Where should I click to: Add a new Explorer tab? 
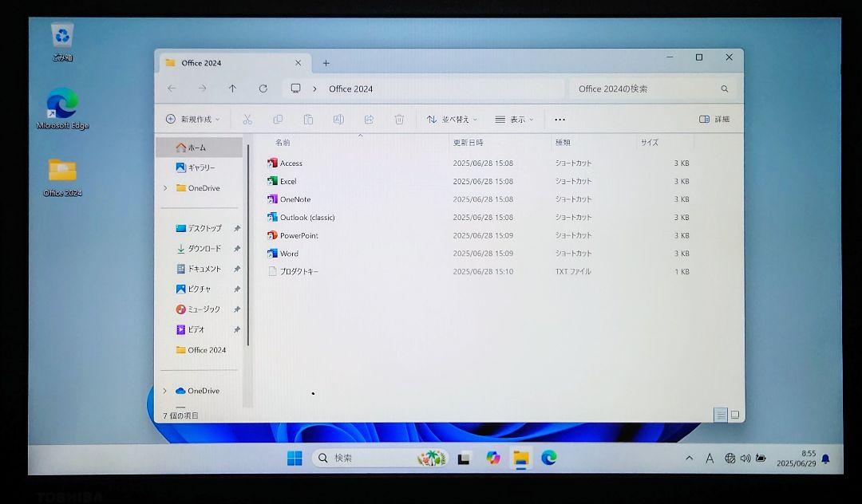coord(326,63)
